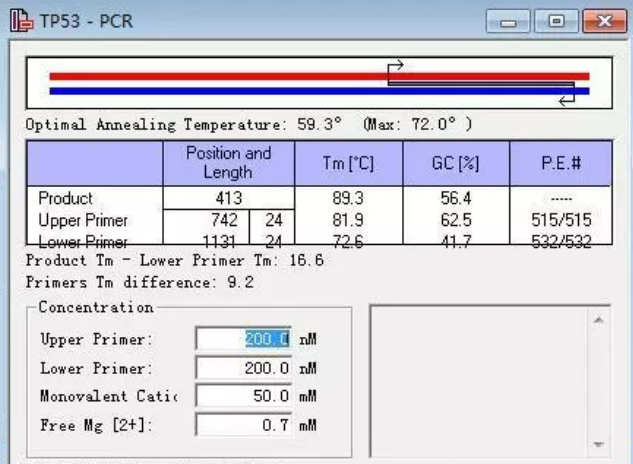Click 'Product Tm - Lower Primer Tm: 16.6' line
The width and height of the screenshot is (633, 464).
(x=175, y=260)
